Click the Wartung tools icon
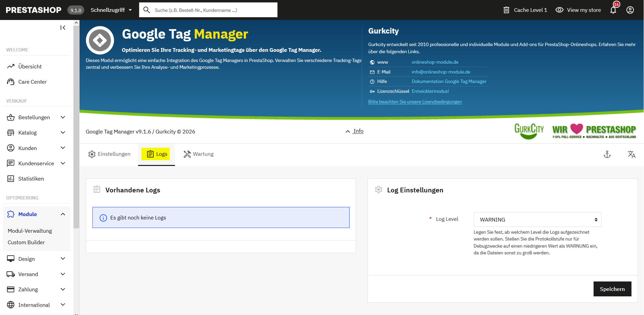644x315 pixels. (x=187, y=154)
